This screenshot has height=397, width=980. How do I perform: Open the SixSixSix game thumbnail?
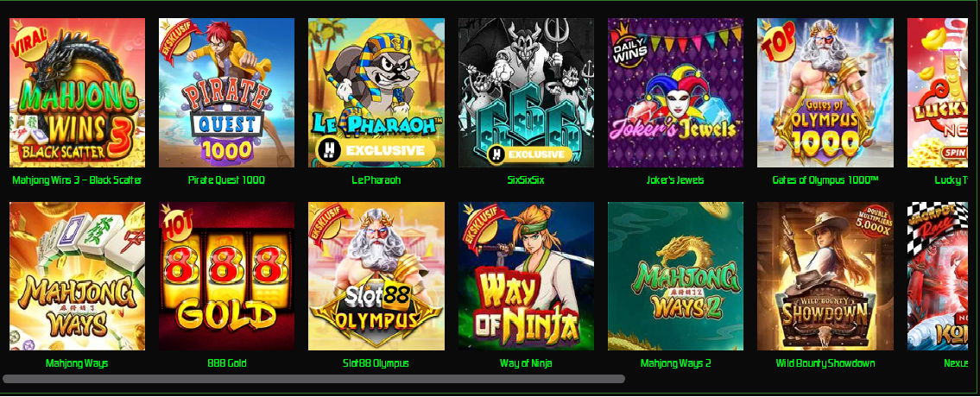point(526,92)
